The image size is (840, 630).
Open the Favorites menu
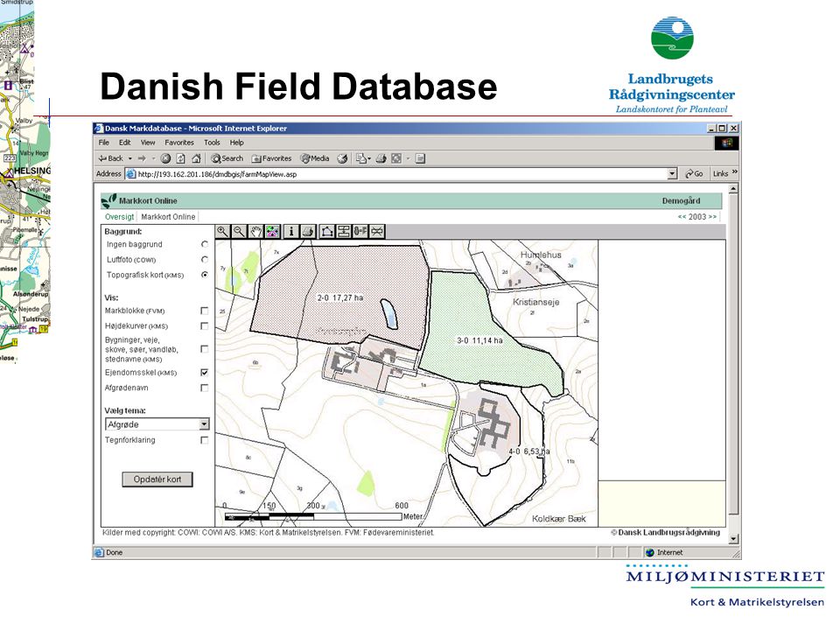[178, 143]
